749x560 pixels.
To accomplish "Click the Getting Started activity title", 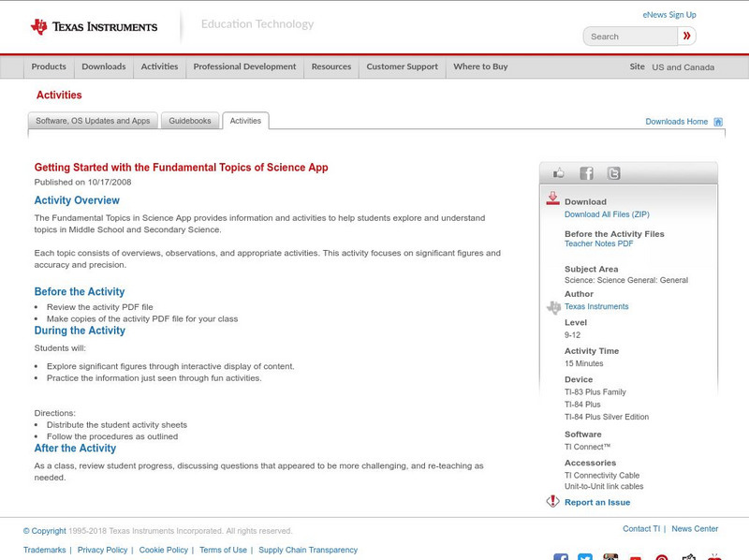I will [181, 168].
